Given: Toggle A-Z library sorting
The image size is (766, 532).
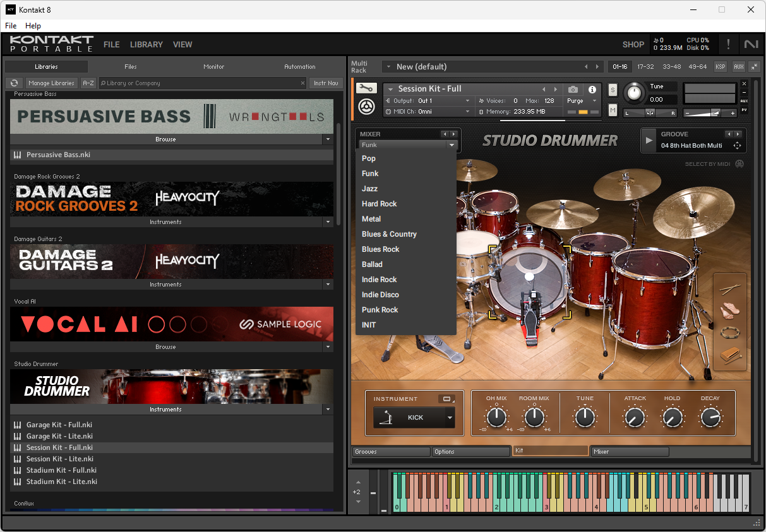Looking at the screenshot, I should point(88,83).
